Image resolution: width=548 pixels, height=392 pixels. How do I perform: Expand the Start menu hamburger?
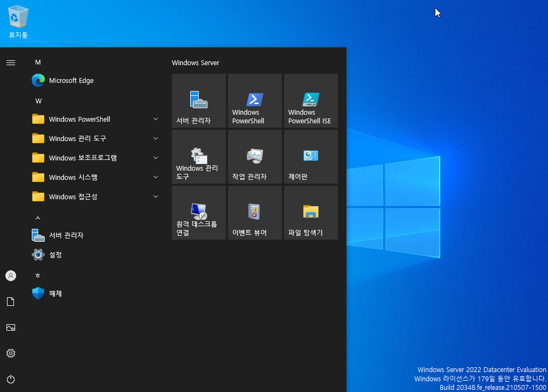coord(11,63)
